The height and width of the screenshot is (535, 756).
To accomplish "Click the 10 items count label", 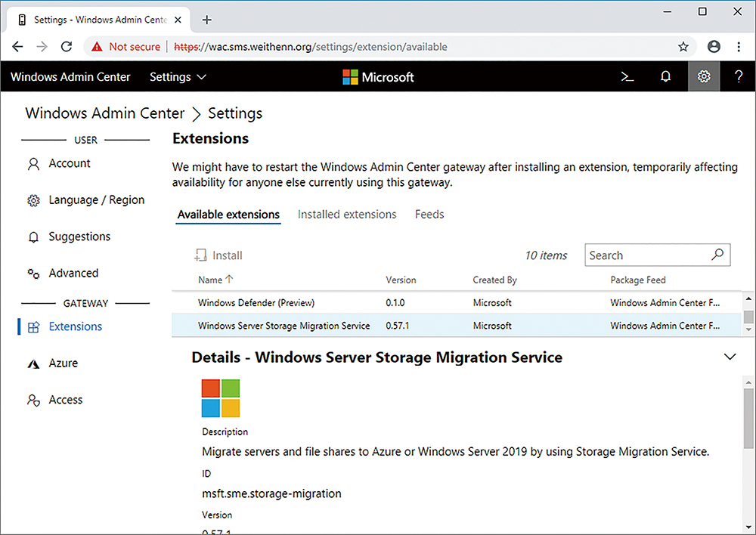I will [547, 255].
